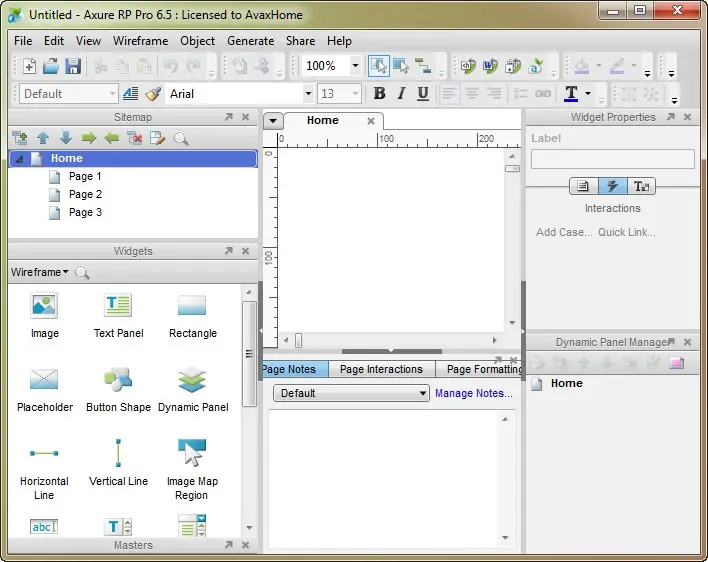
Task: Switch to the Page Interactions tab
Action: click(x=381, y=369)
